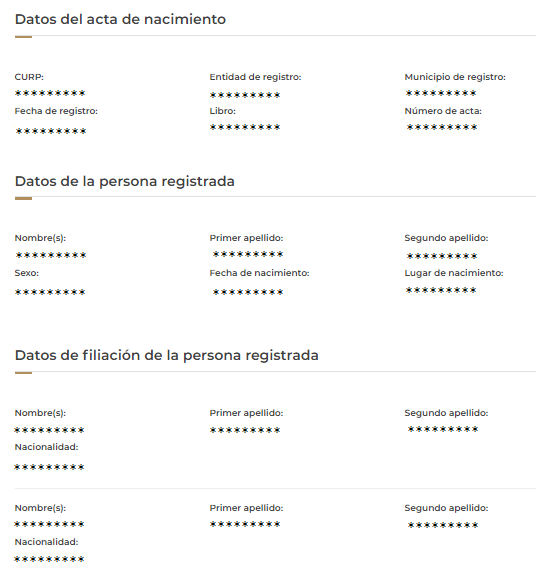Select the 'Lugar de nacimiento' label
The image size is (536, 574).
point(454,273)
